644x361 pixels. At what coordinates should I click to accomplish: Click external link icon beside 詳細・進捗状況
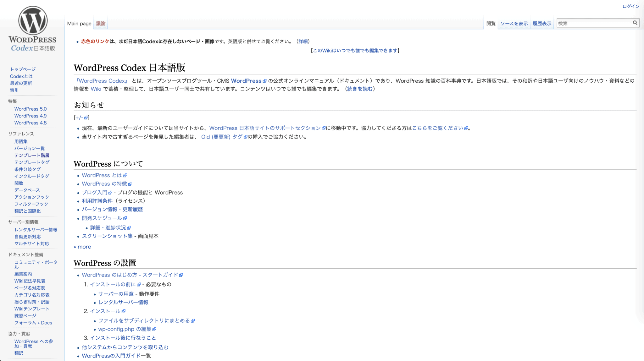[129, 227]
